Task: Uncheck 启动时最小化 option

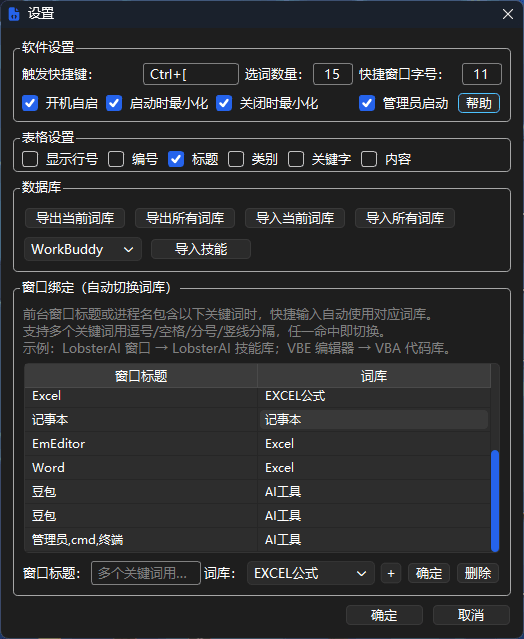Action: [x=114, y=104]
